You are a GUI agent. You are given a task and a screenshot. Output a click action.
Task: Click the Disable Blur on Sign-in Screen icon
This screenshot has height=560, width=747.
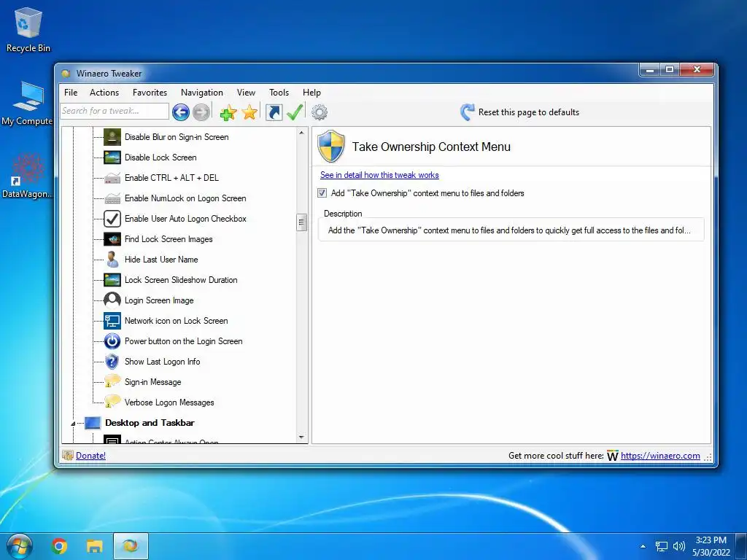112,137
